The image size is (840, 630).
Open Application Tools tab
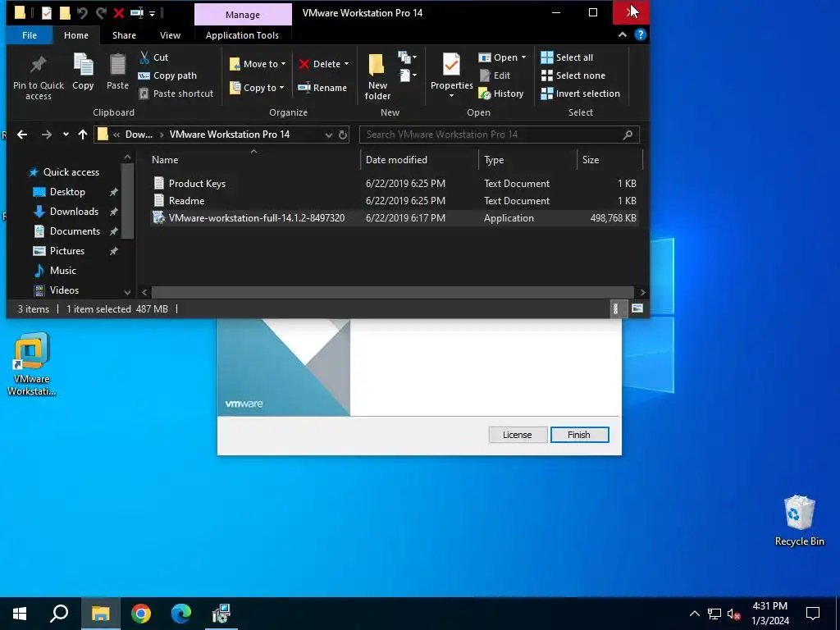pos(242,35)
